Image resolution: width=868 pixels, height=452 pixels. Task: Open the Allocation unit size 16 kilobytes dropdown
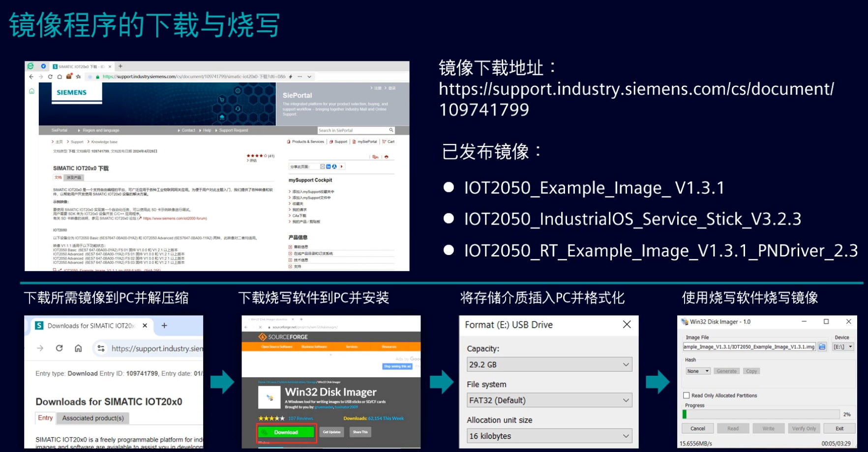[549, 436]
